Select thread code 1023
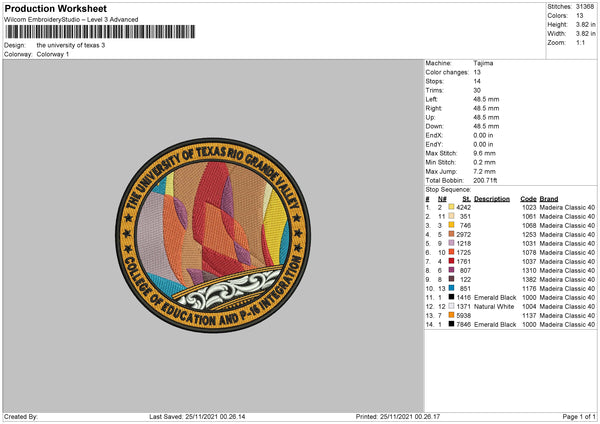The height and width of the screenshot is (424, 600). coord(529,207)
